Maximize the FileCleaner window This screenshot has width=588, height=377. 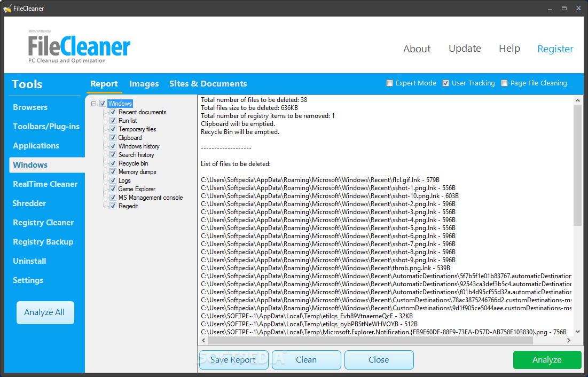click(564, 8)
